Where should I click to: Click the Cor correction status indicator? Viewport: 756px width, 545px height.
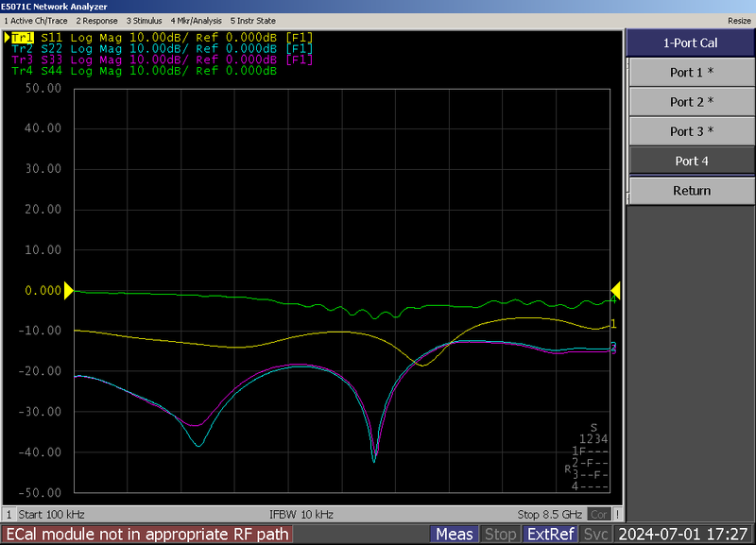click(x=598, y=515)
